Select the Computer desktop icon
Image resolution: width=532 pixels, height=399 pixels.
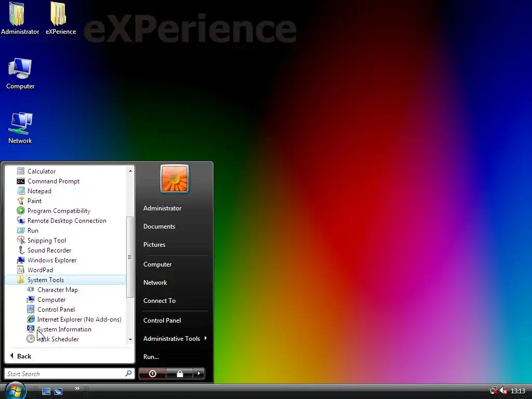pyautogui.click(x=20, y=74)
